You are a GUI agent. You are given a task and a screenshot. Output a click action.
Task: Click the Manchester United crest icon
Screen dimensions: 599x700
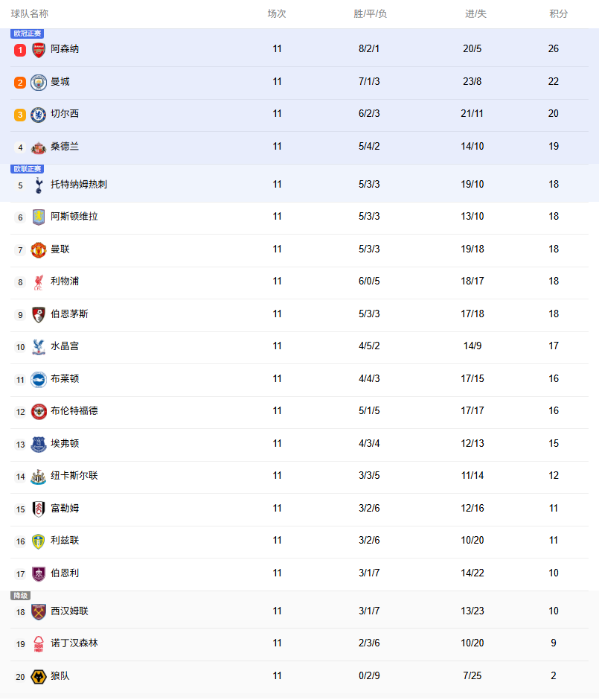pyautogui.click(x=39, y=249)
